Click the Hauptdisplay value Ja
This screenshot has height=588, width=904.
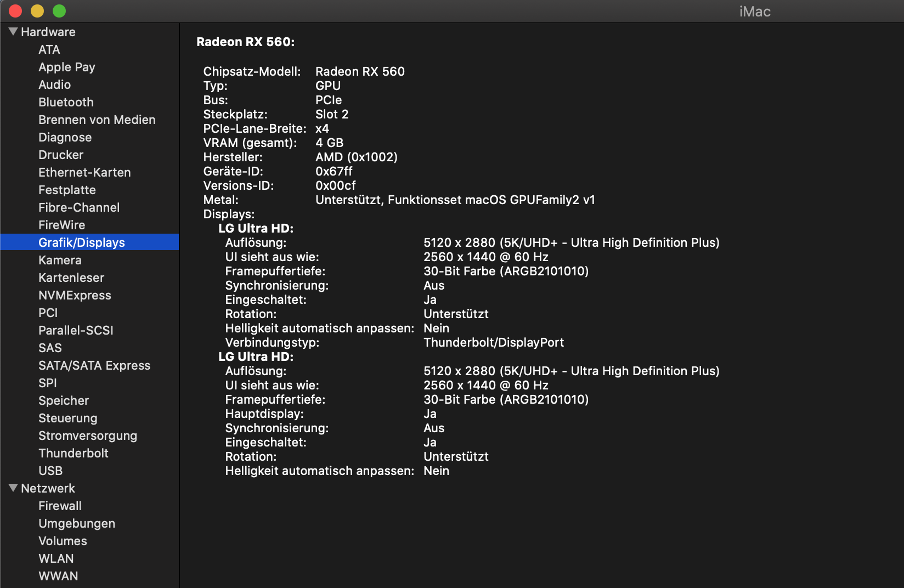pos(430,414)
